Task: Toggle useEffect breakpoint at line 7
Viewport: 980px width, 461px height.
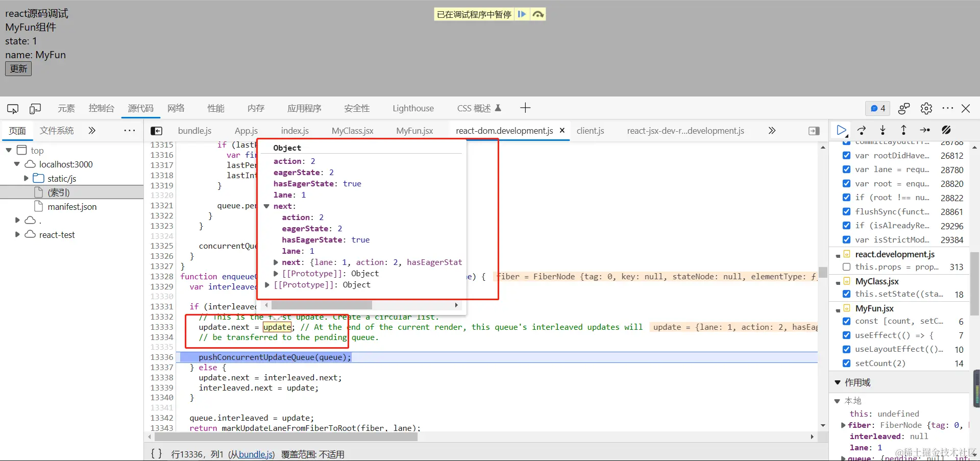Action: [x=847, y=335]
